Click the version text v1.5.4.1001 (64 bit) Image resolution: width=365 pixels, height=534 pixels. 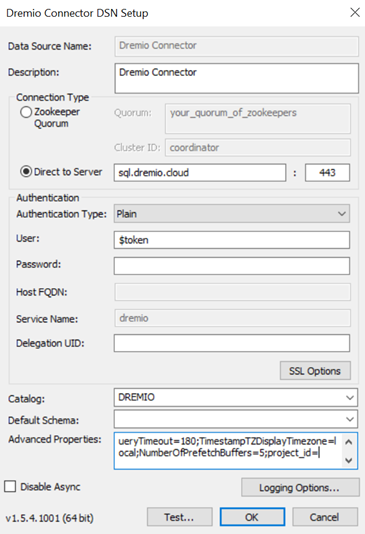(50, 518)
